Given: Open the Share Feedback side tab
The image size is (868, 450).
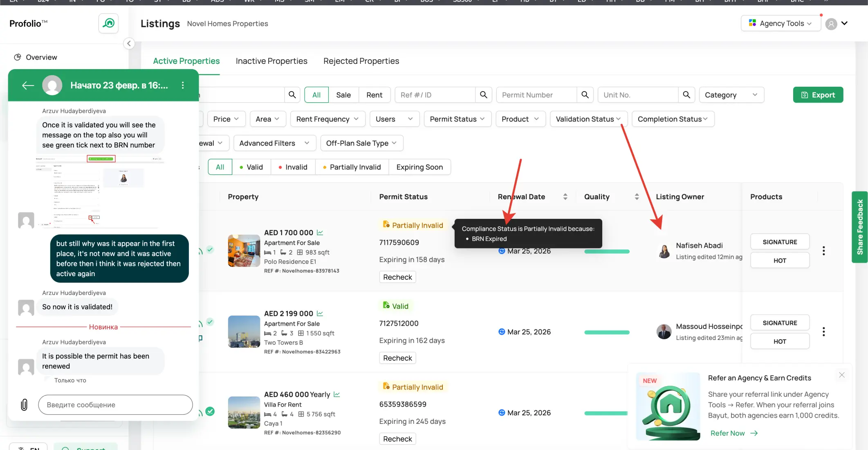Looking at the screenshot, I should tap(860, 227).
